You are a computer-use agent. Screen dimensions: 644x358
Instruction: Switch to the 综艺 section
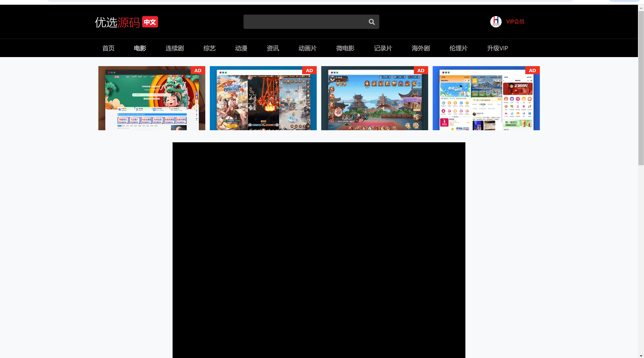(210, 48)
